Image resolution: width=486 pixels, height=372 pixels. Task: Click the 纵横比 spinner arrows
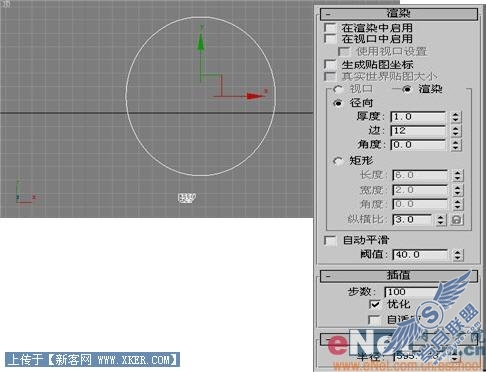(441, 220)
